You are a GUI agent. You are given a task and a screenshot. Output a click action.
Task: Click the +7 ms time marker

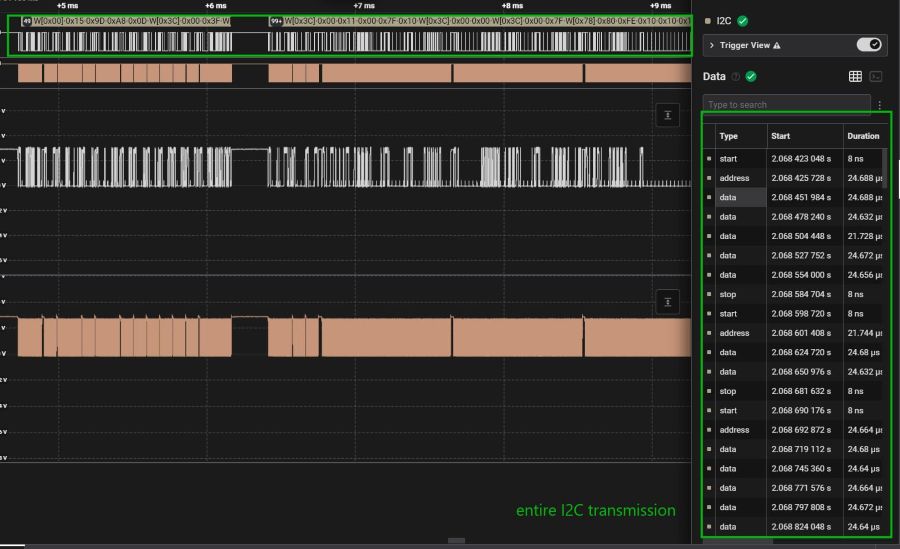coord(364,6)
